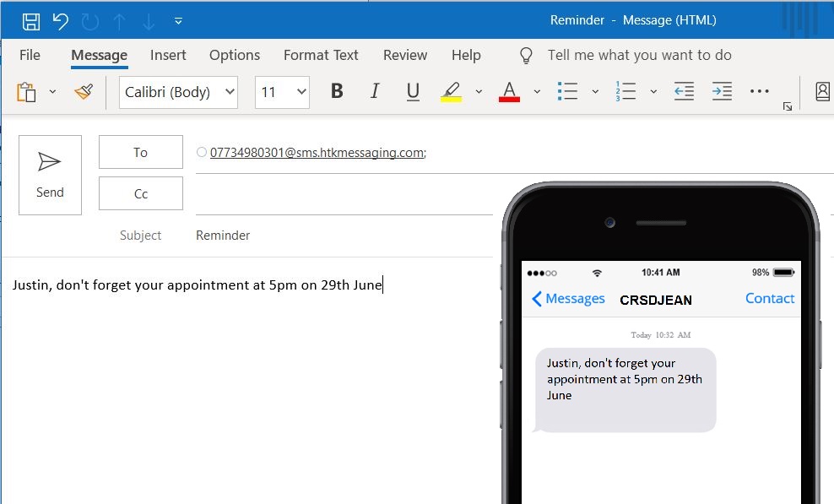Viewport: 834px width, 504px height.
Task: Tap the phone Wi-Fi status icon
Action: [x=597, y=273]
